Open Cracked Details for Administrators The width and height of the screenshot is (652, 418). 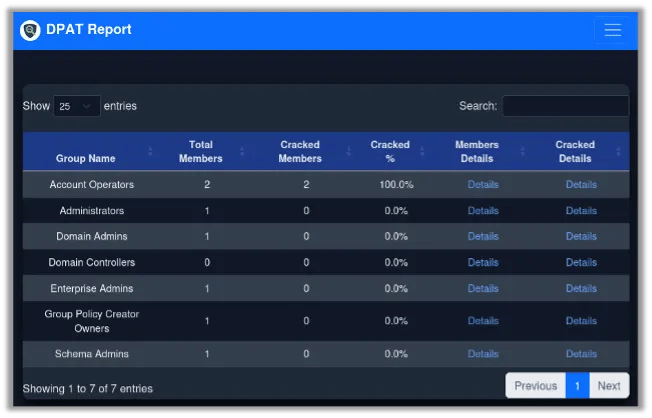[x=581, y=211]
